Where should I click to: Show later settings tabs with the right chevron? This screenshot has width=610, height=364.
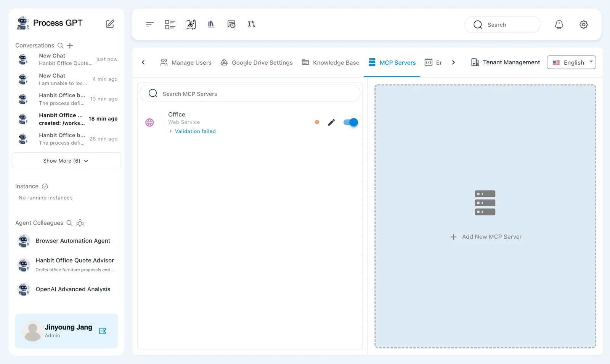pos(453,62)
